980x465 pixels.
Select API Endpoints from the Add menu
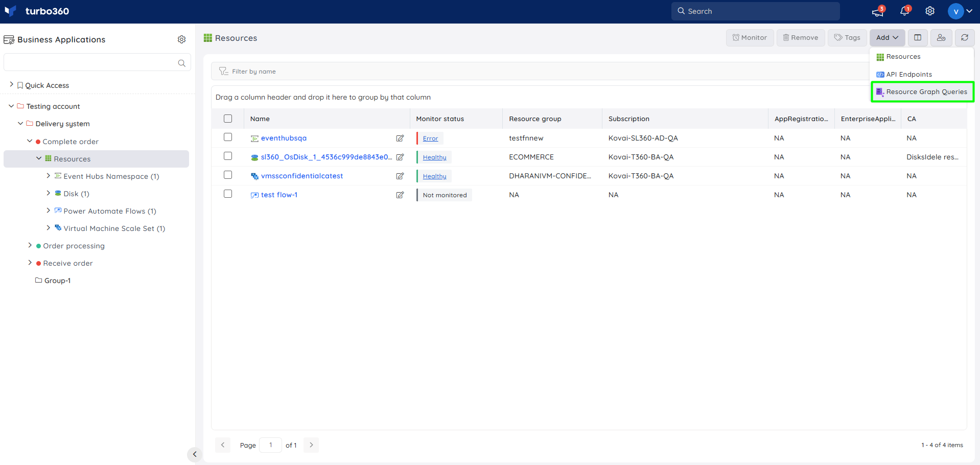click(x=922, y=74)
